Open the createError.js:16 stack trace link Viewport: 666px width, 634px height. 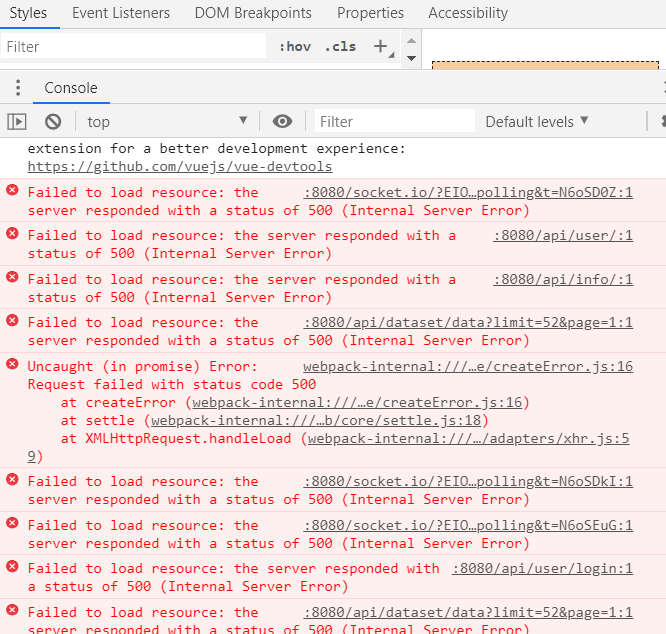tap(357, 402)
